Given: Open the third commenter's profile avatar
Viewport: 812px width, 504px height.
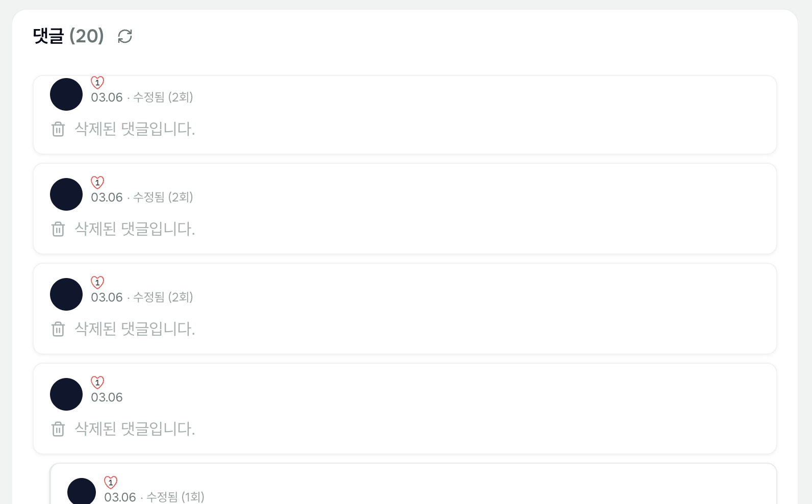Looking at the screenshot, I should [66, 294].
